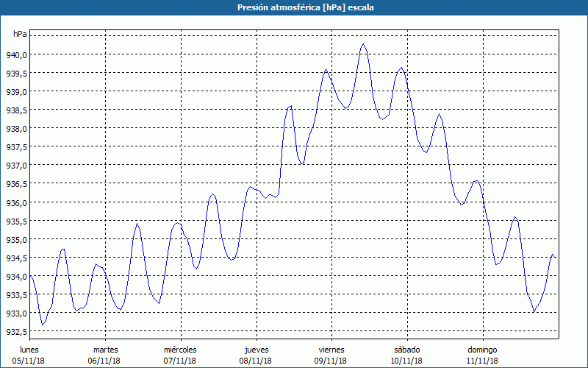Click the 08/11/18 date label

click(255, 361)
